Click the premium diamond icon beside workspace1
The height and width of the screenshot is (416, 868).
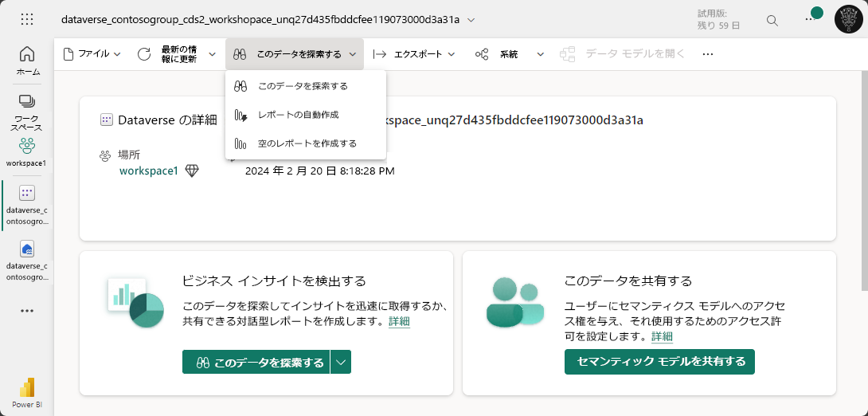[192, 171]
